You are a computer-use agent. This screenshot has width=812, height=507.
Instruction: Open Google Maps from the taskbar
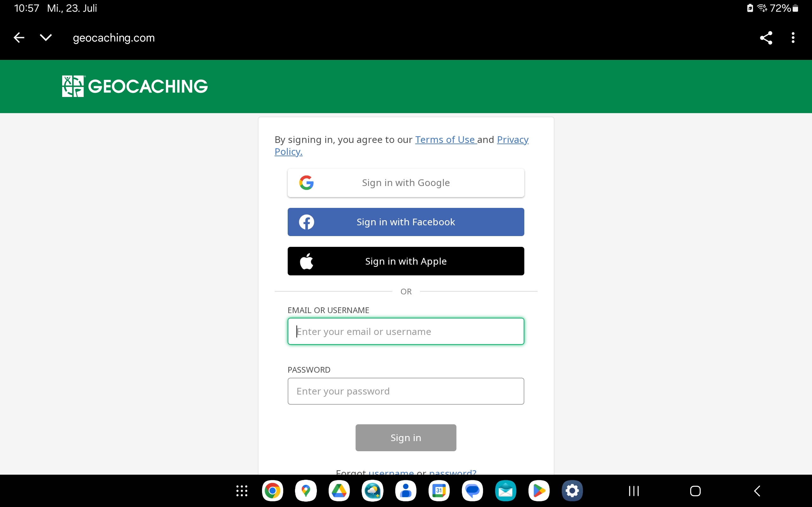(x=306, y=491)
